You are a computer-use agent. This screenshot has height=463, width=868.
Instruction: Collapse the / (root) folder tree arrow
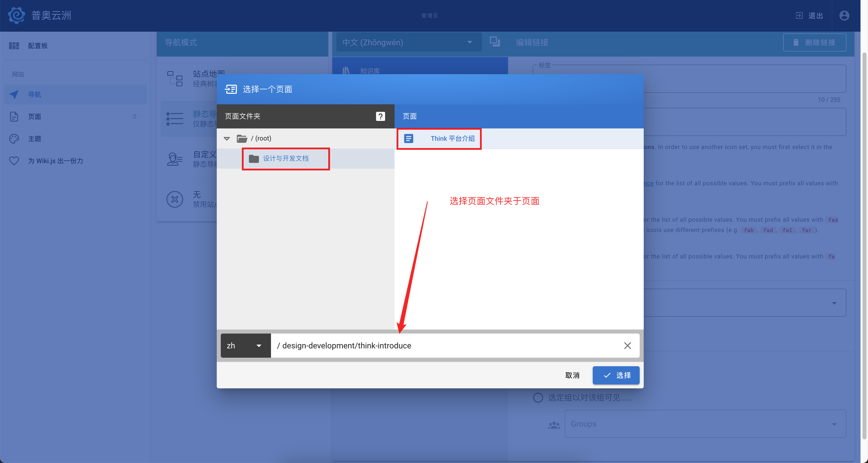point(227,138)
